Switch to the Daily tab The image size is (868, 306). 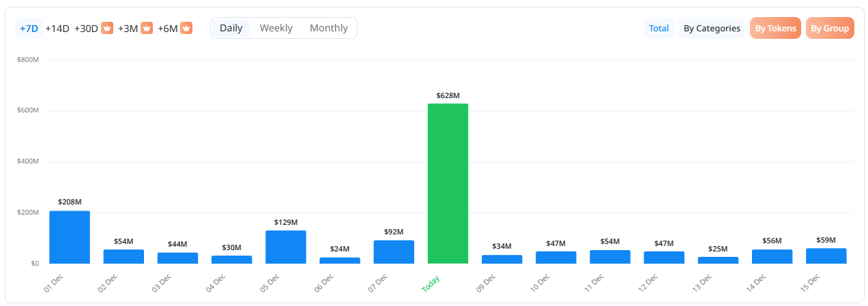click(x=231, y=28)
